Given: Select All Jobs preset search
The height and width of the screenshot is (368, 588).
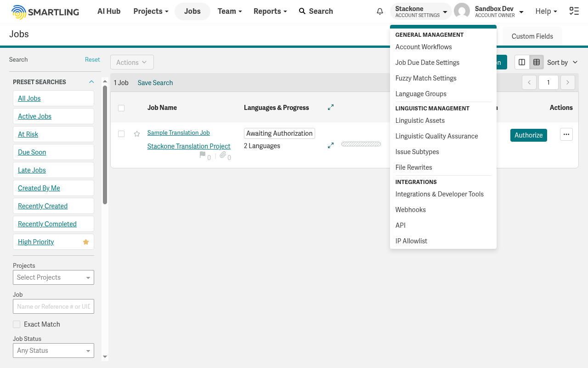Looking at the screenshot, I should (x=53, y=98).
